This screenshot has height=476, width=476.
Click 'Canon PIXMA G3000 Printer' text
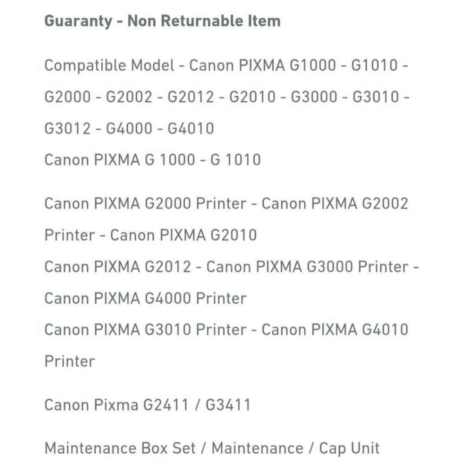tap(308, 266)
